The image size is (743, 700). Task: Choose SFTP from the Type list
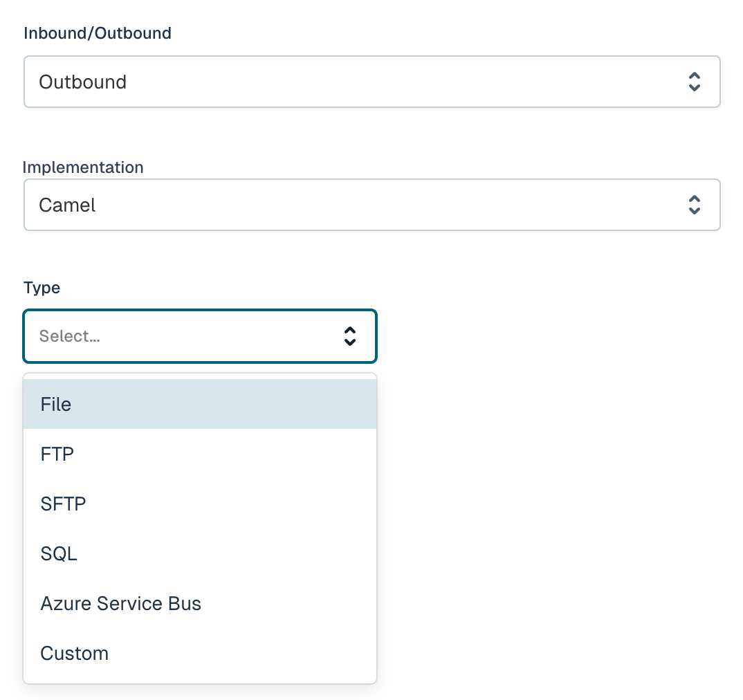[x=200, y=504]
